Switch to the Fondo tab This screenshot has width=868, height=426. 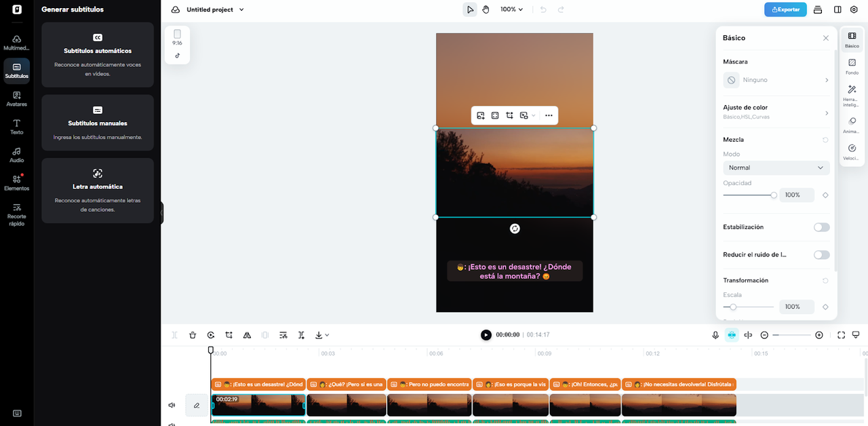(852, 66)
